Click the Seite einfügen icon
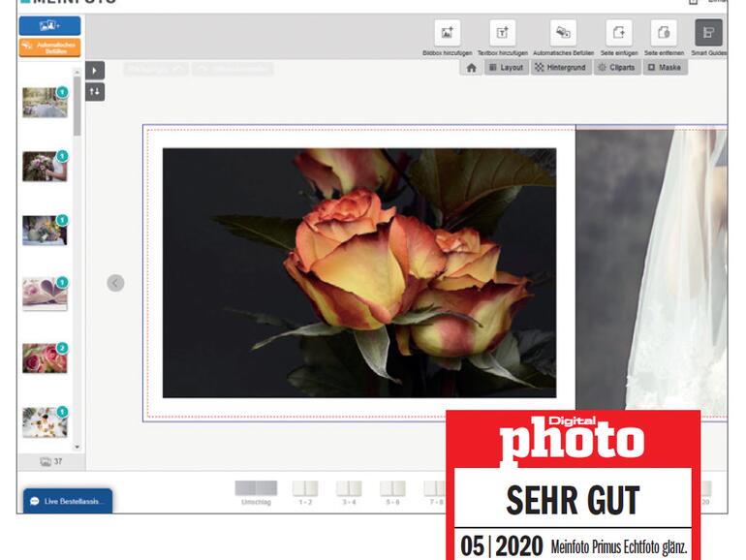 (619, 33)
